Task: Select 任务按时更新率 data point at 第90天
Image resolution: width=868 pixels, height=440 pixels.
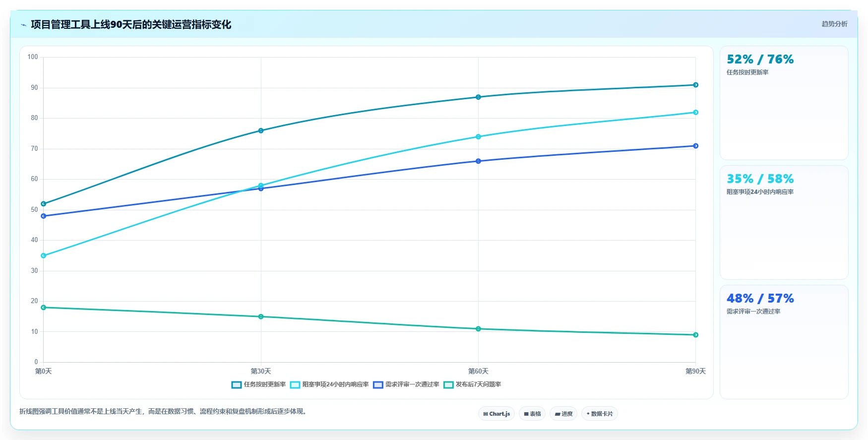Action: tap(695, 85)
